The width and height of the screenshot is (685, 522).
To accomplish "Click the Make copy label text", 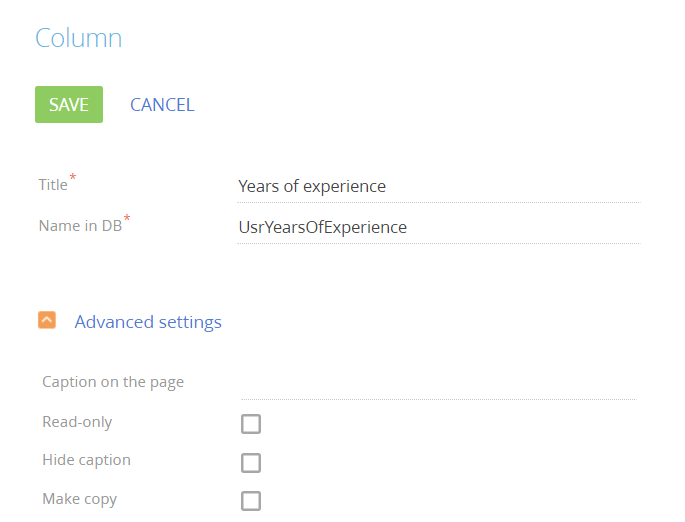I will coord(79,498).
